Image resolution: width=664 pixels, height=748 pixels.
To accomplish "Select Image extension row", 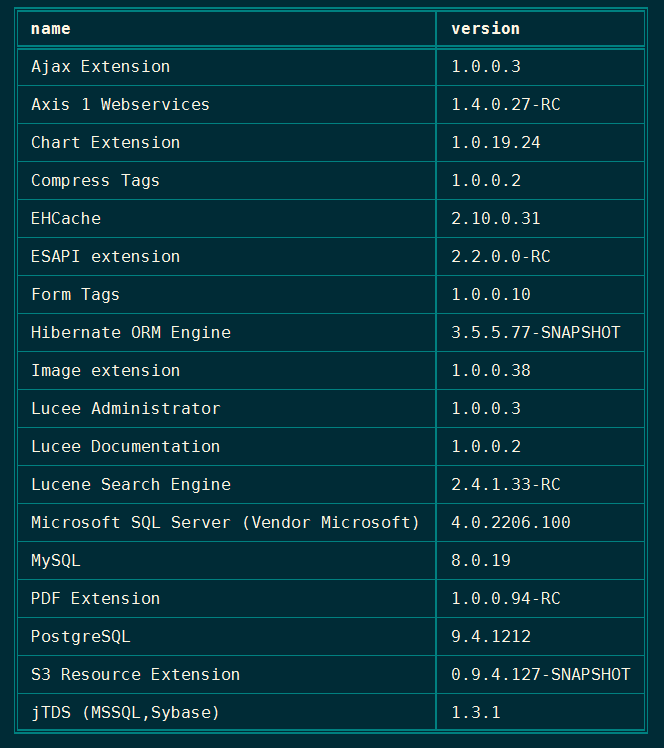I will click(105, 371).
